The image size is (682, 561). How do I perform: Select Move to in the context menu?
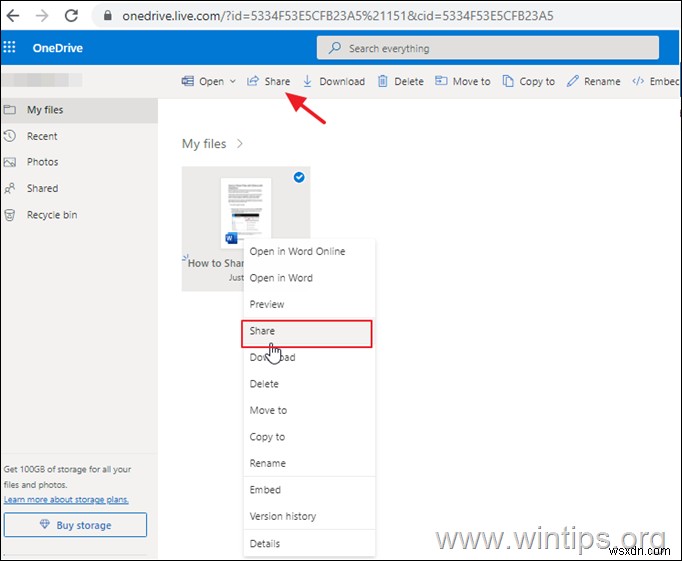(309, 410)
